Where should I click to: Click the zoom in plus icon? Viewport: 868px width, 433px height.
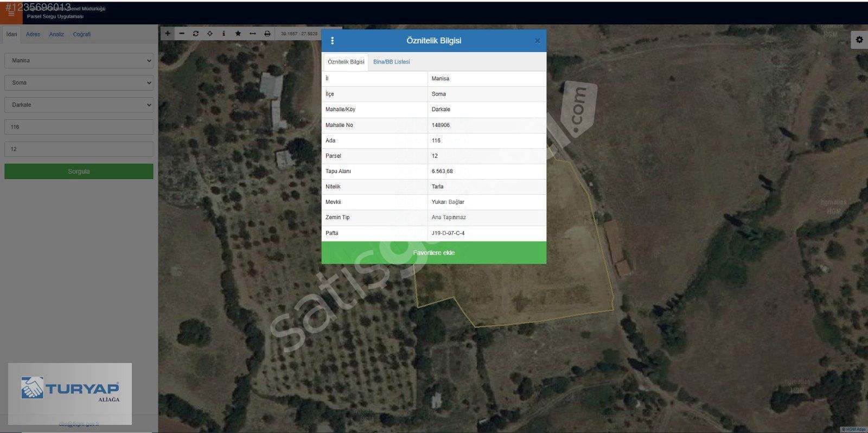coord(168,34)
